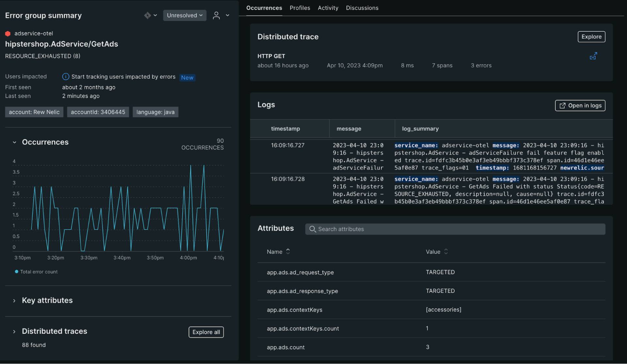This screenshot has height=364, width=627.
Task: Open the assignee dropdown chevron
Action: pos(228,15)
